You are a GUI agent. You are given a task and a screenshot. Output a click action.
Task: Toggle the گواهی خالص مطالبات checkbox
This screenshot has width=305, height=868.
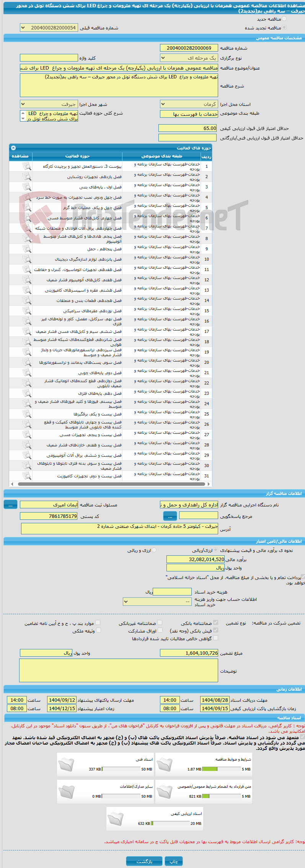click(215, 638)
